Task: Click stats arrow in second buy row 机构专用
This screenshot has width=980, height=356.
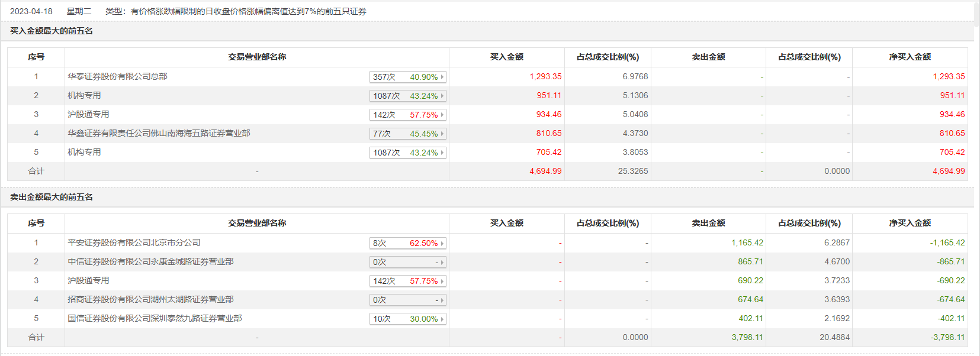Action: click(442, 96)
